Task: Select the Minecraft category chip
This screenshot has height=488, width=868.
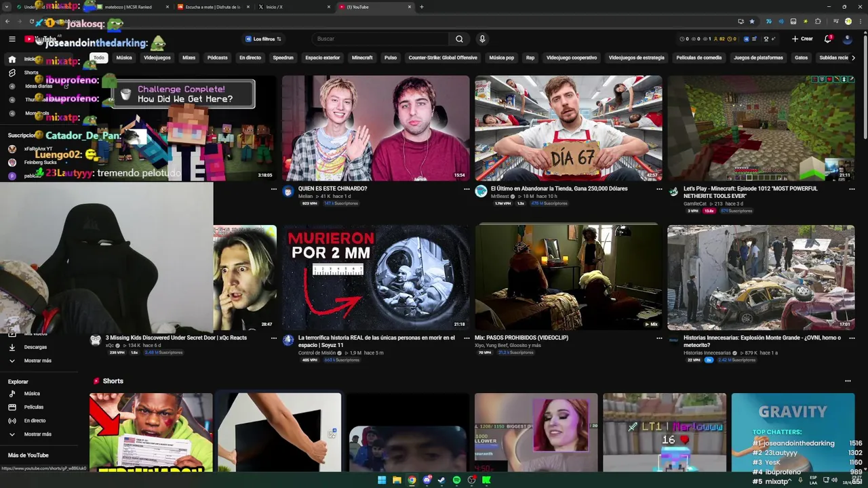Action: coord(362,58)
